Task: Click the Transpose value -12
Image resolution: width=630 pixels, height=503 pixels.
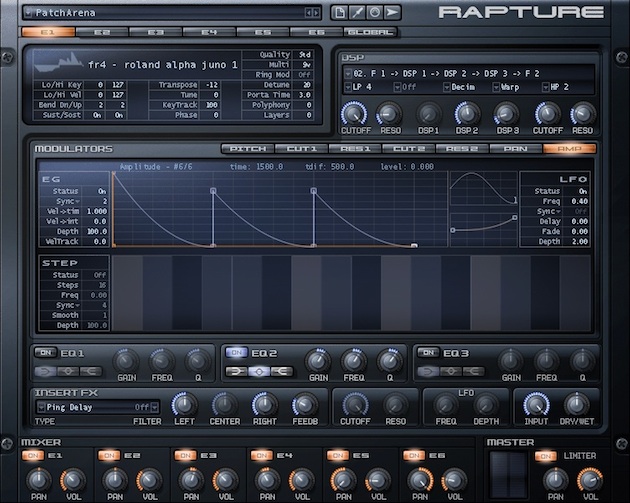Action: (211, 85)
